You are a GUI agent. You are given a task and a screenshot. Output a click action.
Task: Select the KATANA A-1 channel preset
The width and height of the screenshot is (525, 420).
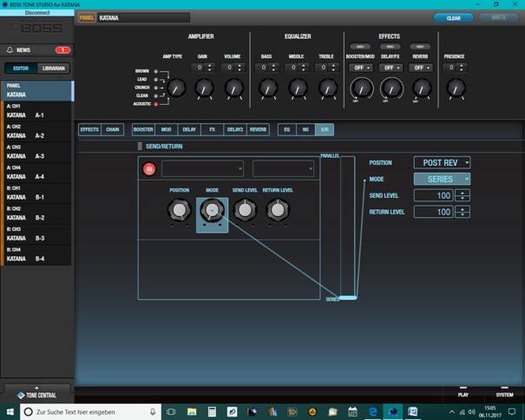click(36, 112)
